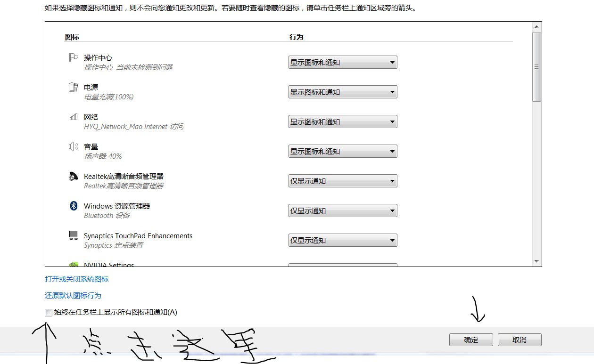Click the 电源 battery icon
The height and width of the screenshot is (364, 594).
(73, 87)
